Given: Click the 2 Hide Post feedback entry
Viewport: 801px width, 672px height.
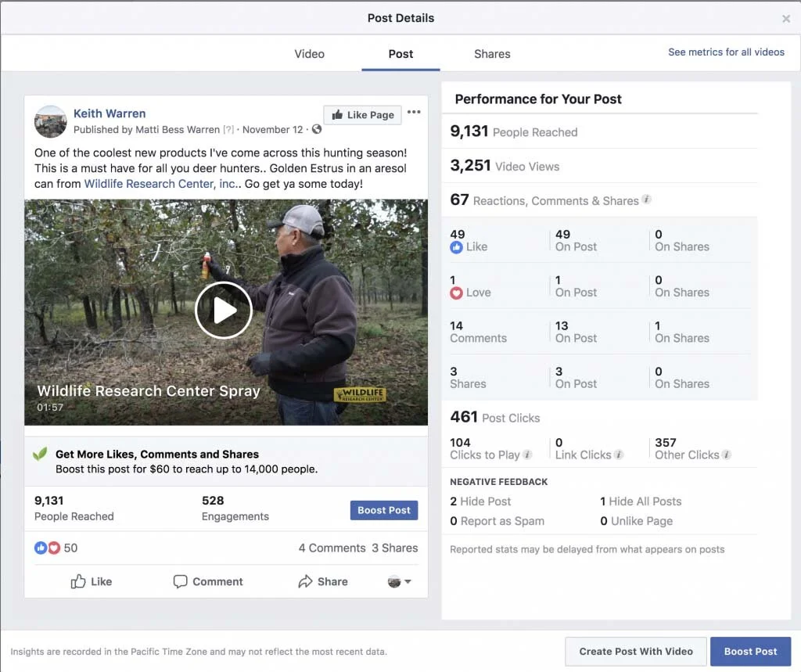Looking at the screenshot, I should (480, 501).
